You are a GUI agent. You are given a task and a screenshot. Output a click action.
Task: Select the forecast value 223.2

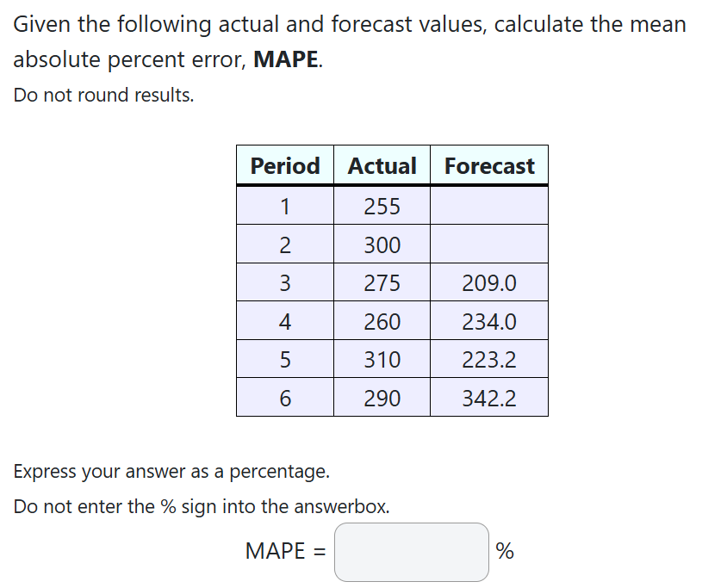(489, 359)
